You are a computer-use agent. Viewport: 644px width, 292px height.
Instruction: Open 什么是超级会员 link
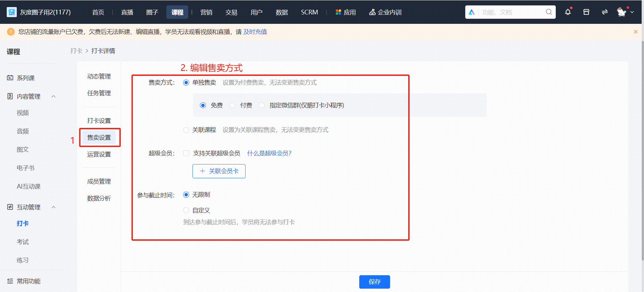(269, 153)
